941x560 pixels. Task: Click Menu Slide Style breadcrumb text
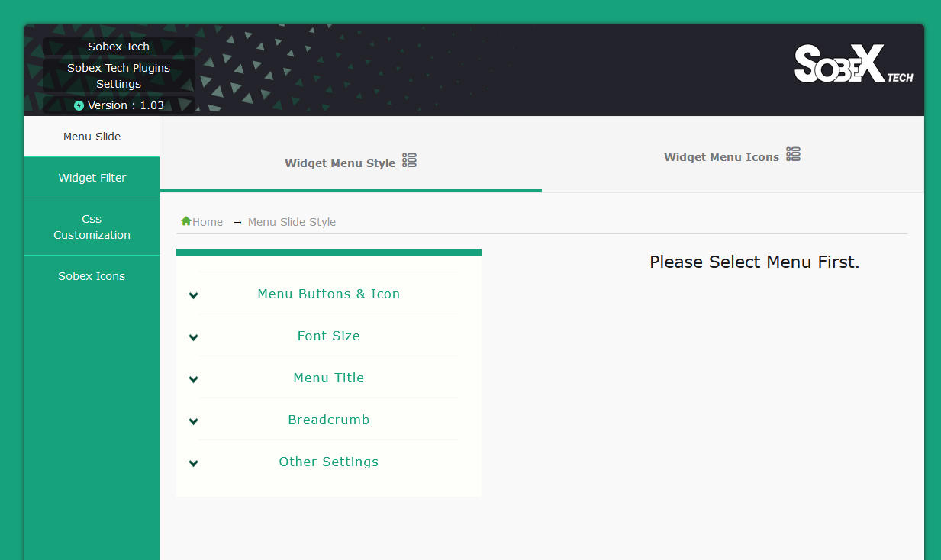(x=292, y=222)
